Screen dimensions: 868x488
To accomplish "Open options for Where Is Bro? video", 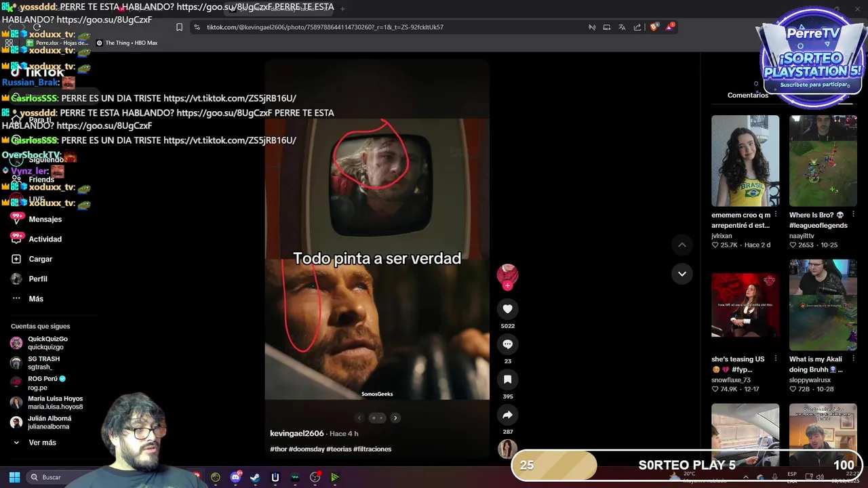I will tap(853, 215).
